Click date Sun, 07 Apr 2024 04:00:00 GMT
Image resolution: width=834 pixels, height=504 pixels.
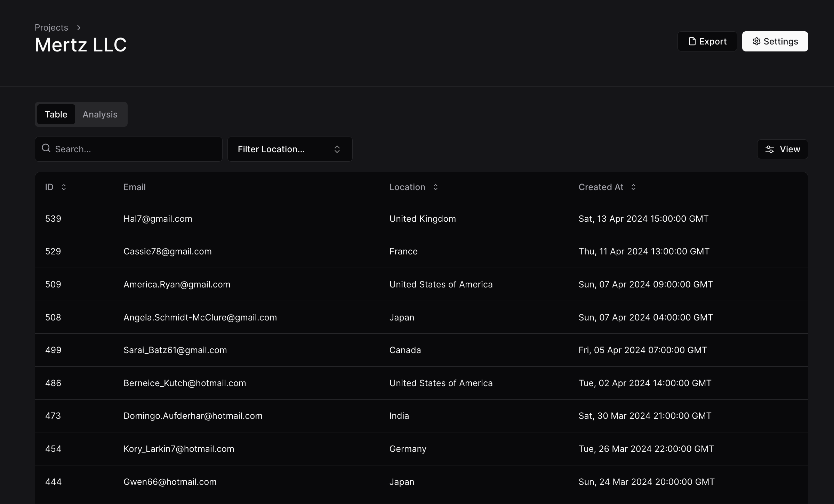(646, 317)
